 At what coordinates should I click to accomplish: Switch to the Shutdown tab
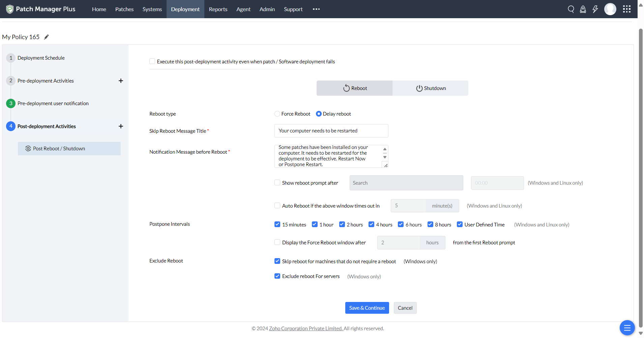(x=430, y=88)
